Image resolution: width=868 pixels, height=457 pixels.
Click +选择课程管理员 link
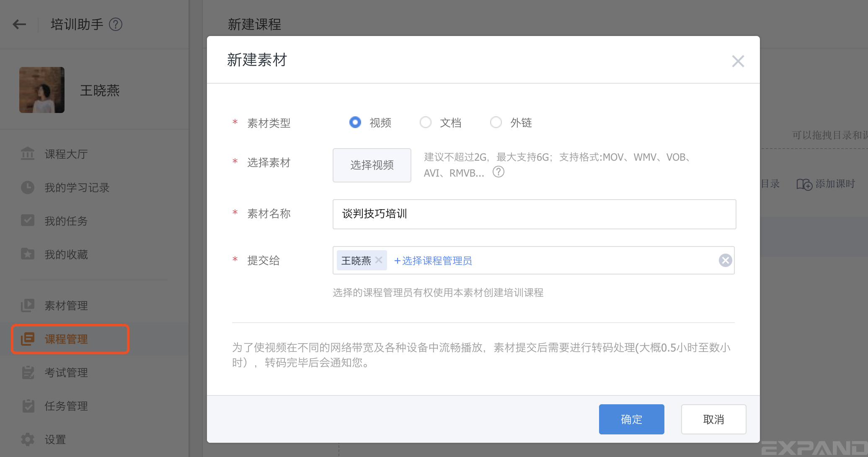pyautogui.click(x=433, y=261)
